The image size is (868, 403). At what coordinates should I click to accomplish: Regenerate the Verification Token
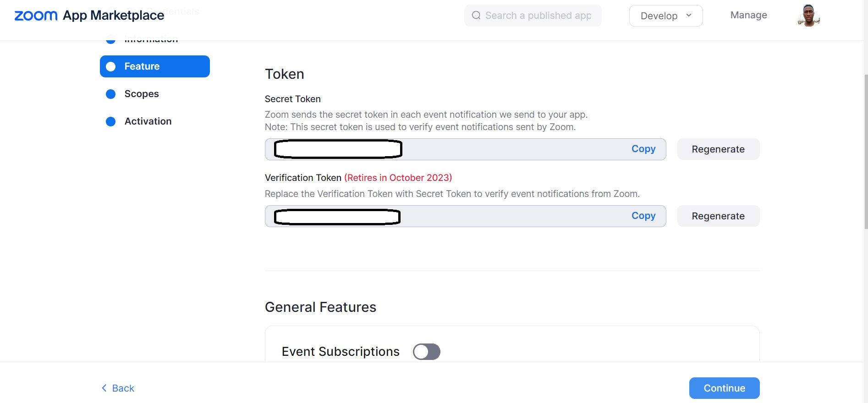pos(718,216)
